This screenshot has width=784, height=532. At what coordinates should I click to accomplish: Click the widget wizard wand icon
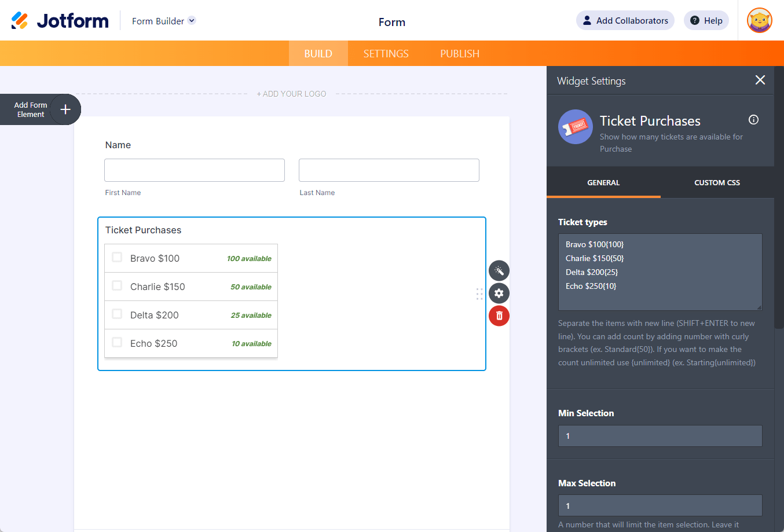(x=499, y=270)
